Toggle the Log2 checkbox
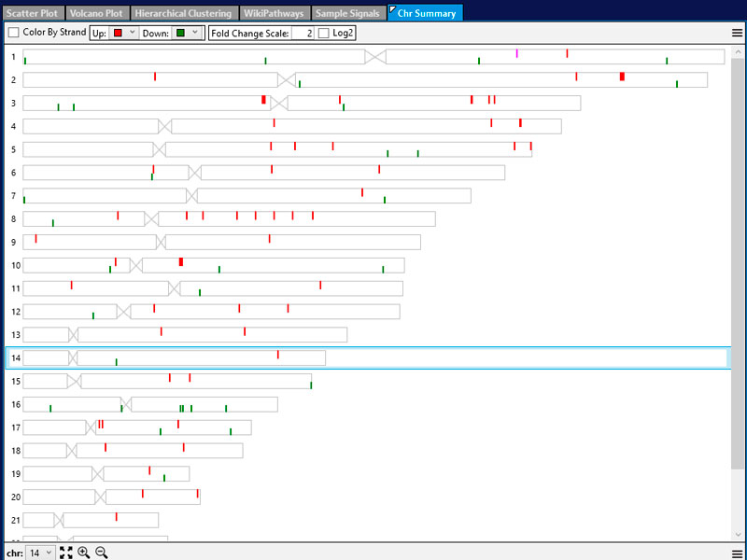Screen dimensions: 747x560 pos(324,33)
